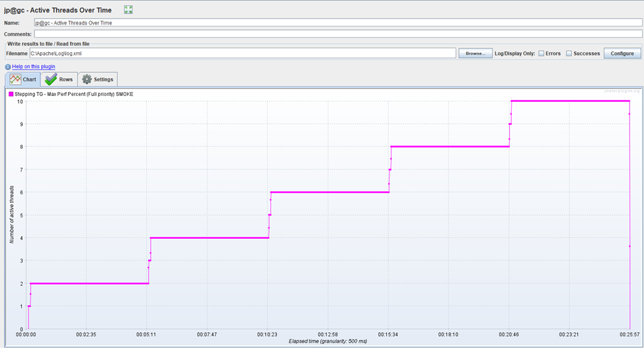Screen dimensions: 644x348
Task: Click the magenta legend swatch for Stepping TG
Action: pos(11,94)
